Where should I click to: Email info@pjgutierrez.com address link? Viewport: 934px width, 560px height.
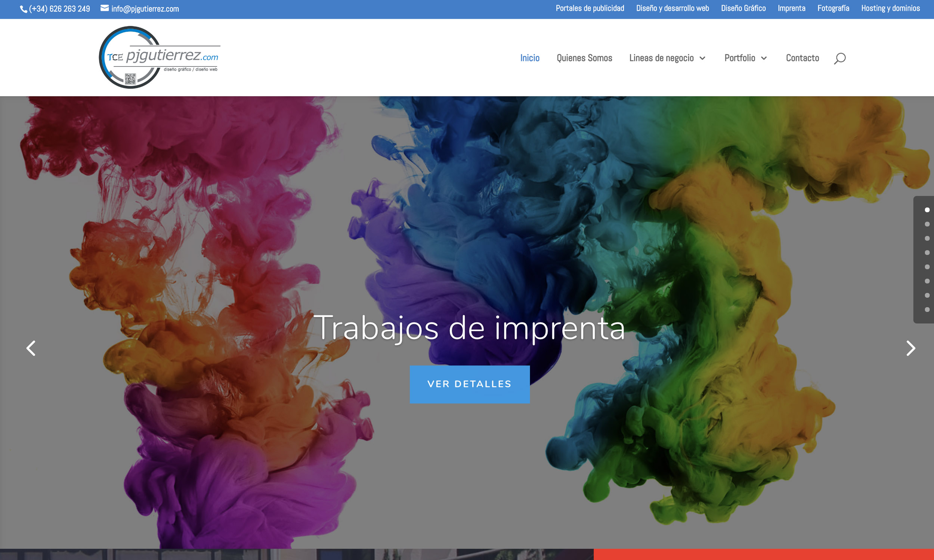tap(145, 9)
